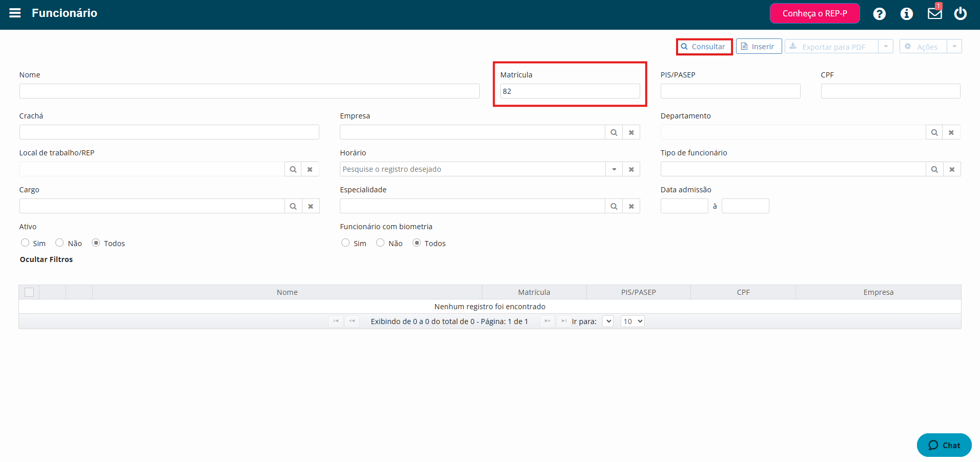Focus the Horário search text box

pos(473,169)
